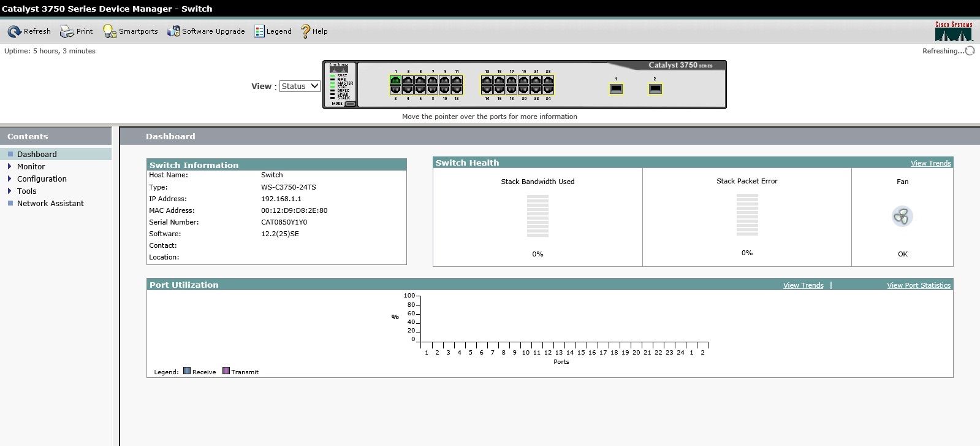Click the Stack Bandwidth Used gauge
The width and height of the screenshot is (980, 446).
tap(537, 216)
